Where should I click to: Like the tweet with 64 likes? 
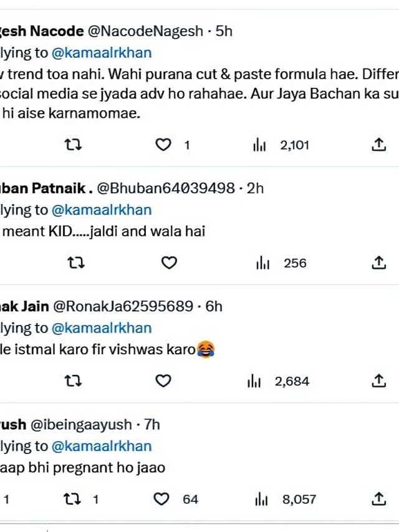click(x=176, y=499)
